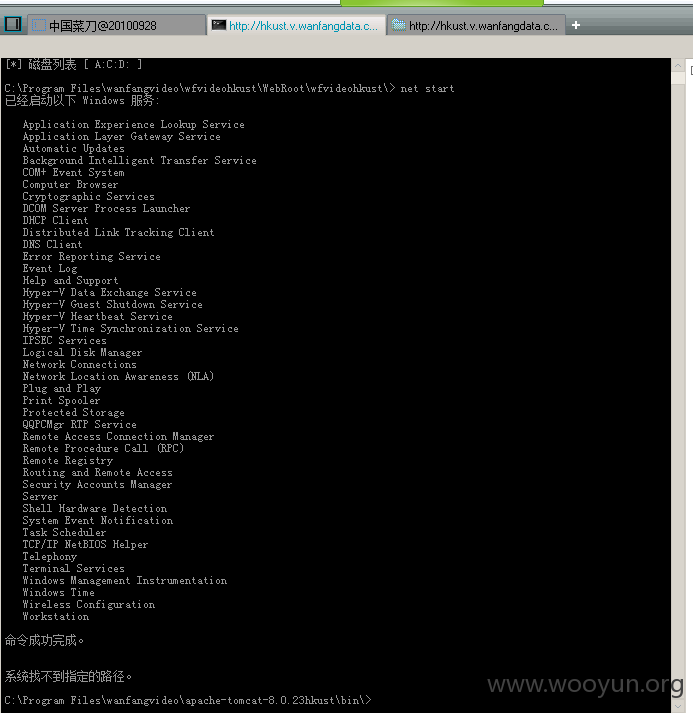The image size is (693, 713).
Task: Click 'DHCP Client' line
Action: 55,221
